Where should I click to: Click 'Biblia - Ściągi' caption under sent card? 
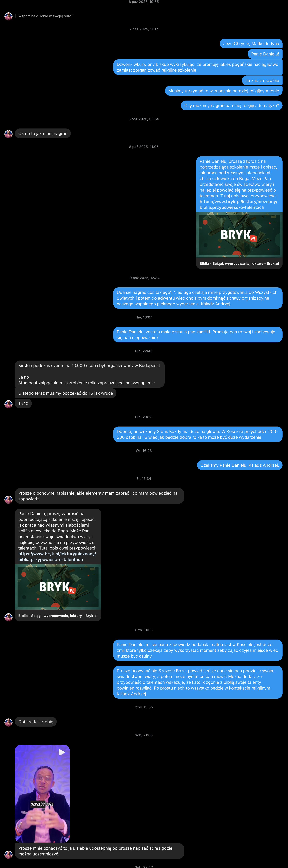coord(239,263)
